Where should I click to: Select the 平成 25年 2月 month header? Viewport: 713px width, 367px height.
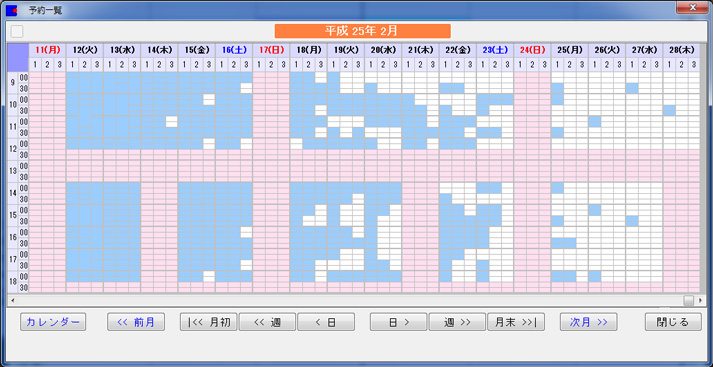[362, 31]
